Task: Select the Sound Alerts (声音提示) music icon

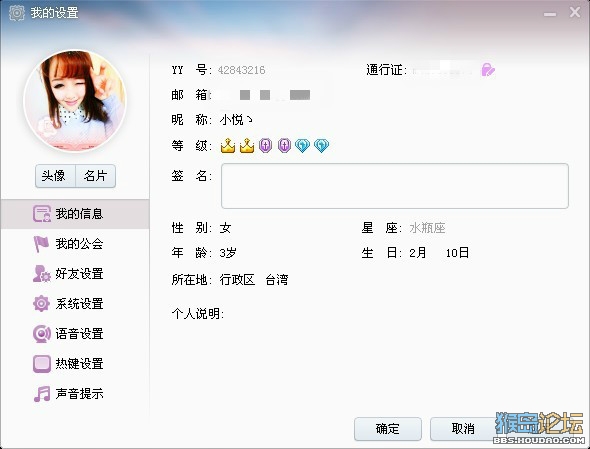Action: coord(41,394)
